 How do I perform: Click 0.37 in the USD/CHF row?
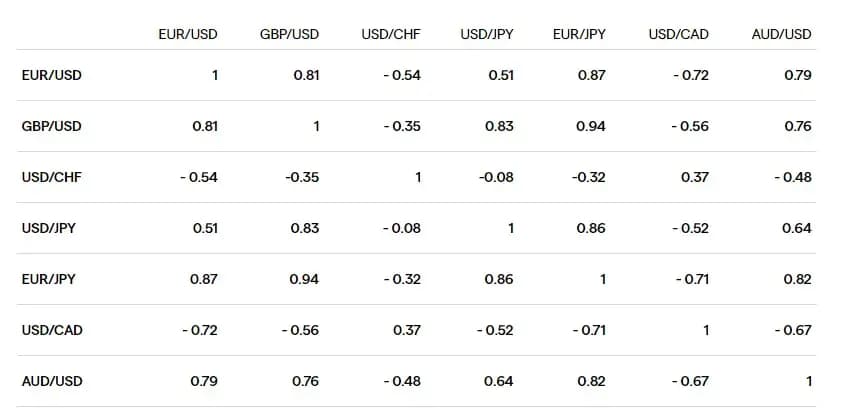click(x=695, y=177)
